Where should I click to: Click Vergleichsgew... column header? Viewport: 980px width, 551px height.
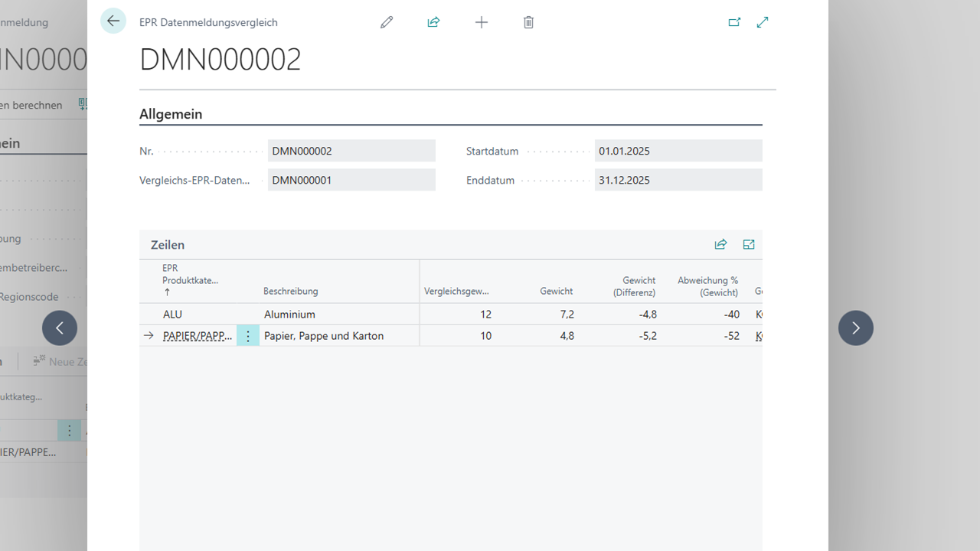point(456,291)
